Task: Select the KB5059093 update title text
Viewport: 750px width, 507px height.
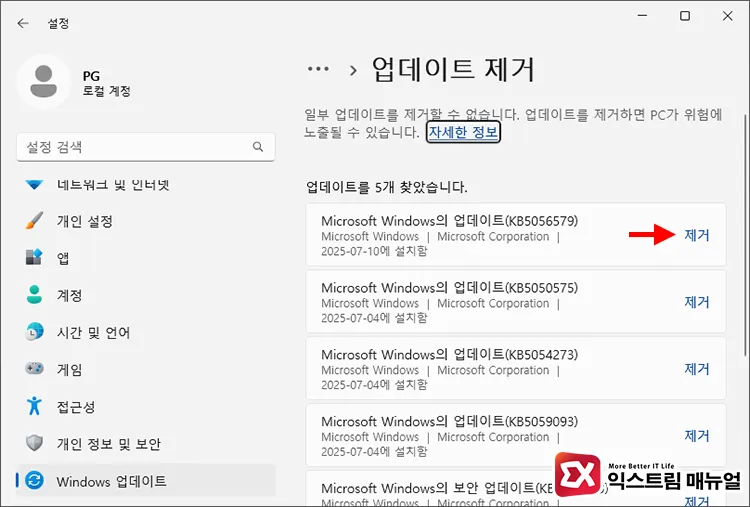Action: click(x=450, y=421)
